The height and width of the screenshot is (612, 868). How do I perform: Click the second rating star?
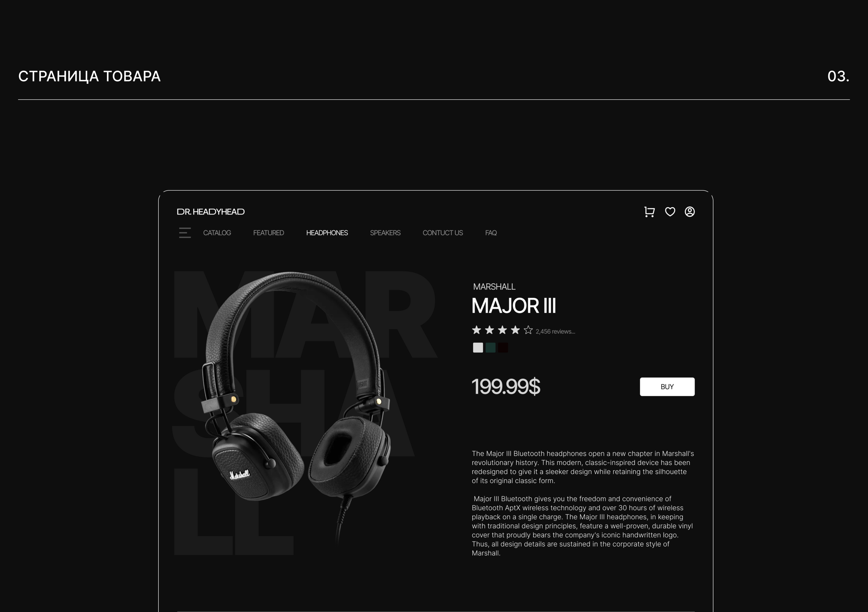point(489,330)
